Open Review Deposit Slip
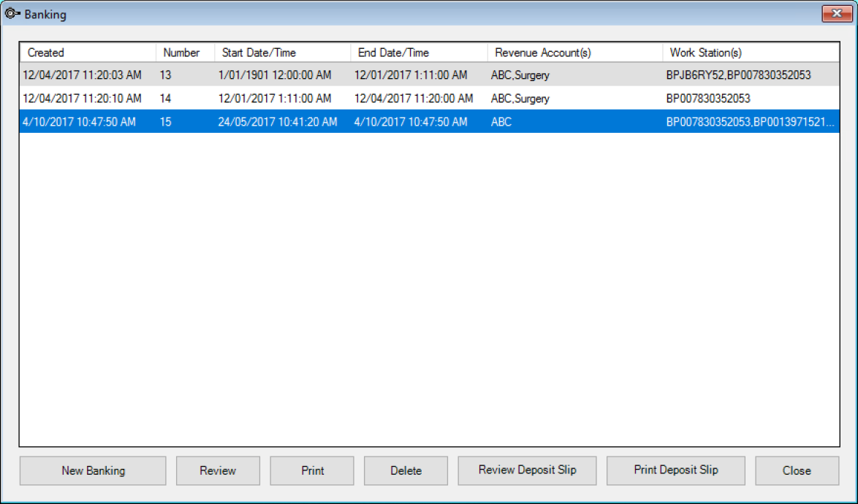858x504 pixels. pyautogui.click(x=527, y=470)
